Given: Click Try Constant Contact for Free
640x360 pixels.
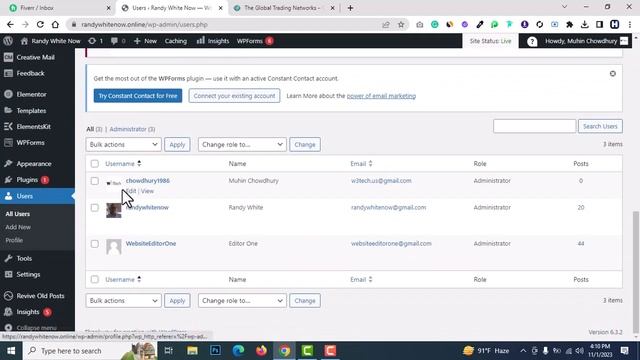Looking at the screenshot, I should pyautogui.click(x=138, y=96).
